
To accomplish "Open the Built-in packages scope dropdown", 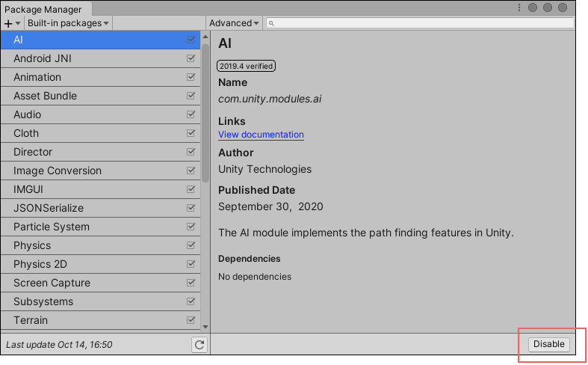I will tap(68, 23).
